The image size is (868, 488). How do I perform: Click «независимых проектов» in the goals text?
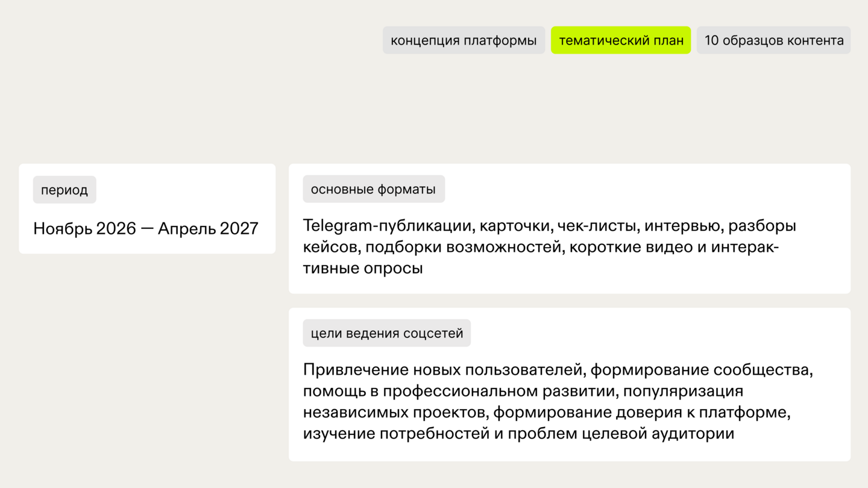(396, 413)
